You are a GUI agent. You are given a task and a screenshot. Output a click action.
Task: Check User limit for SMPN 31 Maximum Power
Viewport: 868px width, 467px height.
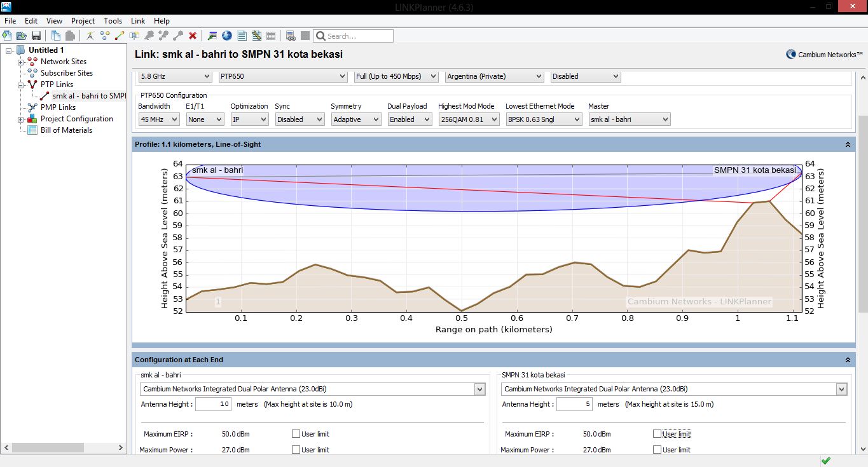657,450
